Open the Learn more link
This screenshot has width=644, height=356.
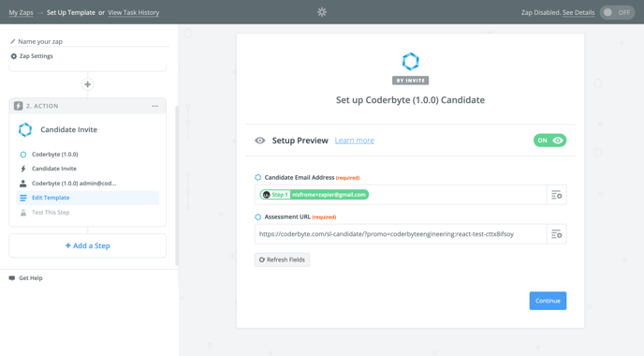[355, 141]
